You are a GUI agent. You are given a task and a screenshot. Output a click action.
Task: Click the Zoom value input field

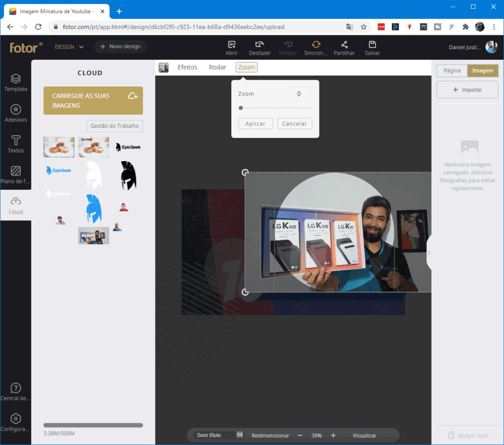[299, 94]
